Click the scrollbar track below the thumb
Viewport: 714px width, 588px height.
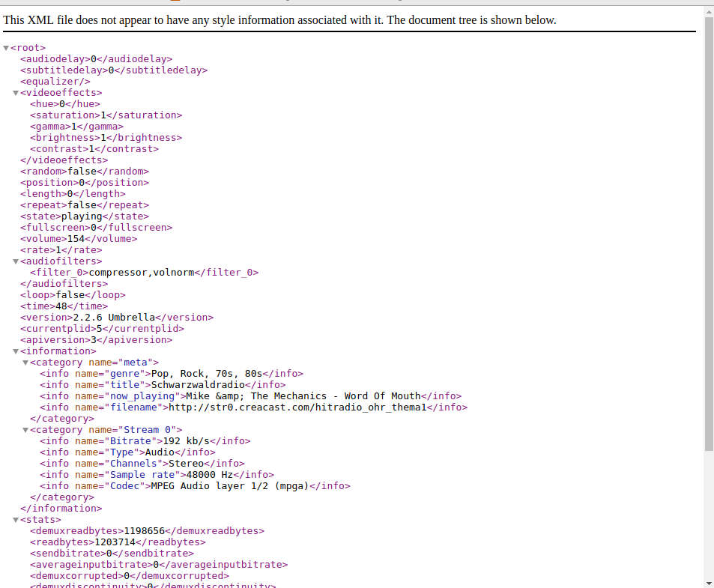(709, 517)
